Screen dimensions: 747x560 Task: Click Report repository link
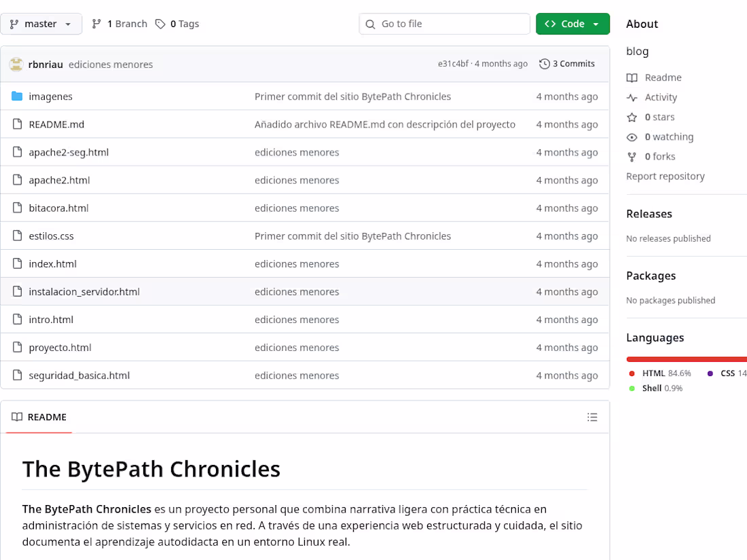pyautogui.click(x=666, y=176)
